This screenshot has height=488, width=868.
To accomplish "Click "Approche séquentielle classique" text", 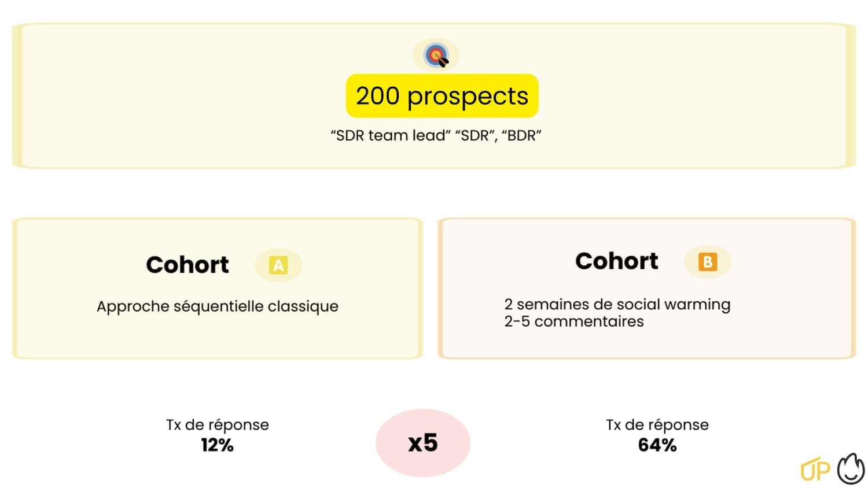I will click(218, 306).
